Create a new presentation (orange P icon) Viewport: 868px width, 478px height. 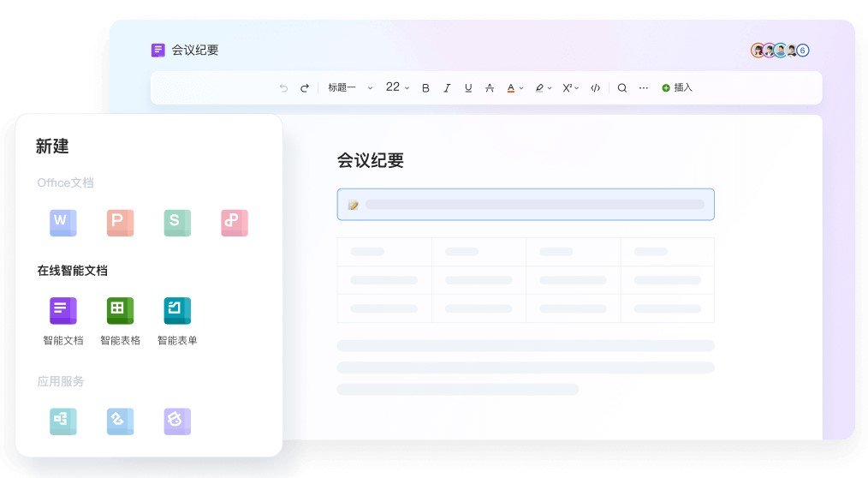click(x=120, y=222)
